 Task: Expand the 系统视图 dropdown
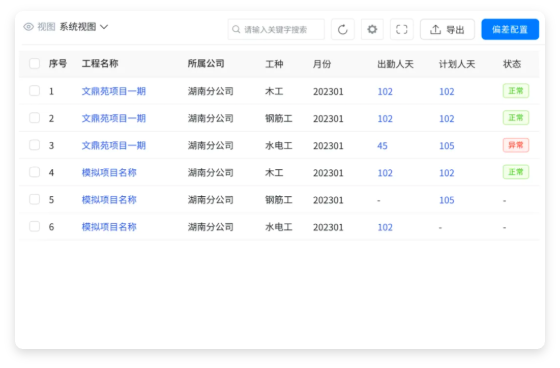(x=84, y=27)
